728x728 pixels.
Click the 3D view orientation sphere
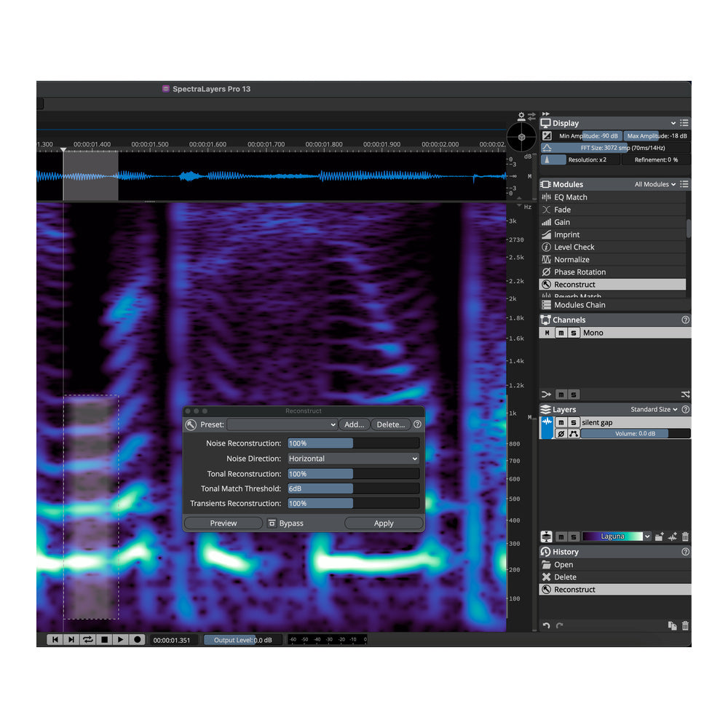(x=521, y=137)
